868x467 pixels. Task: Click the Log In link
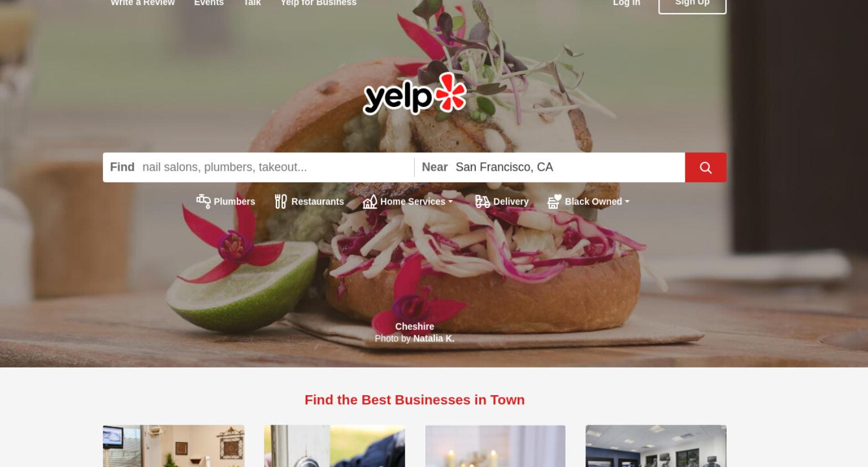[626, 3]
